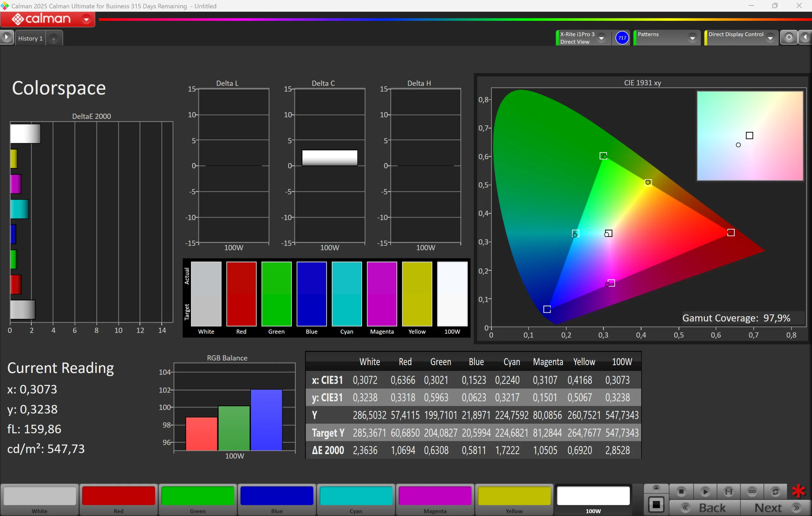This screenshot has width=812, height=516.
Task: Click the continuous read infinity icon
Action: click(x=752, y=492)
